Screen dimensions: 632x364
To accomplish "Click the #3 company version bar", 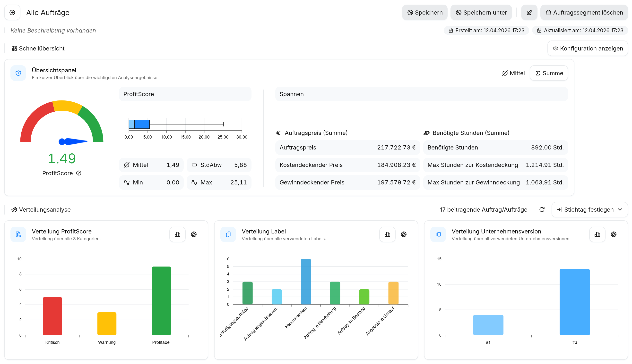I will coord(574,302).
